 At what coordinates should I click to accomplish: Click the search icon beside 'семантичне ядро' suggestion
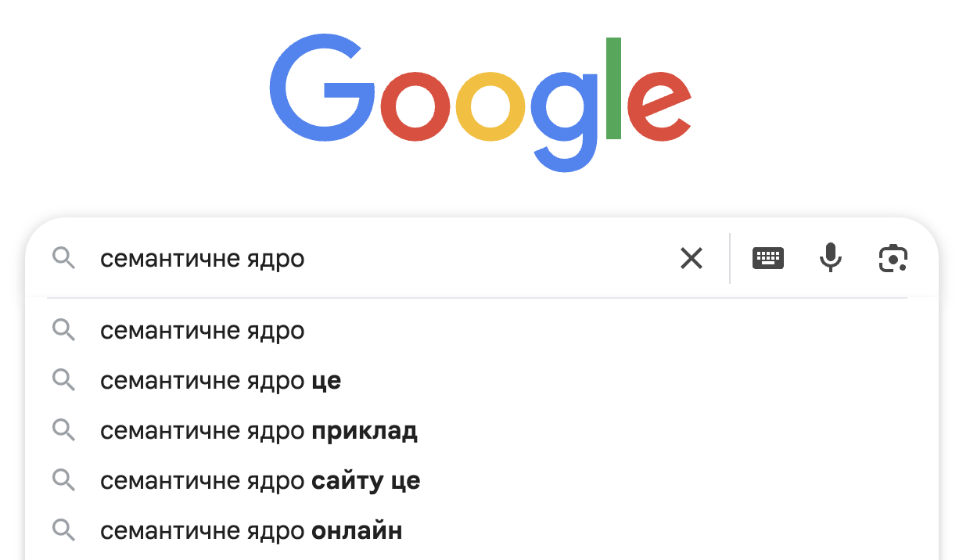click(64, 330)
